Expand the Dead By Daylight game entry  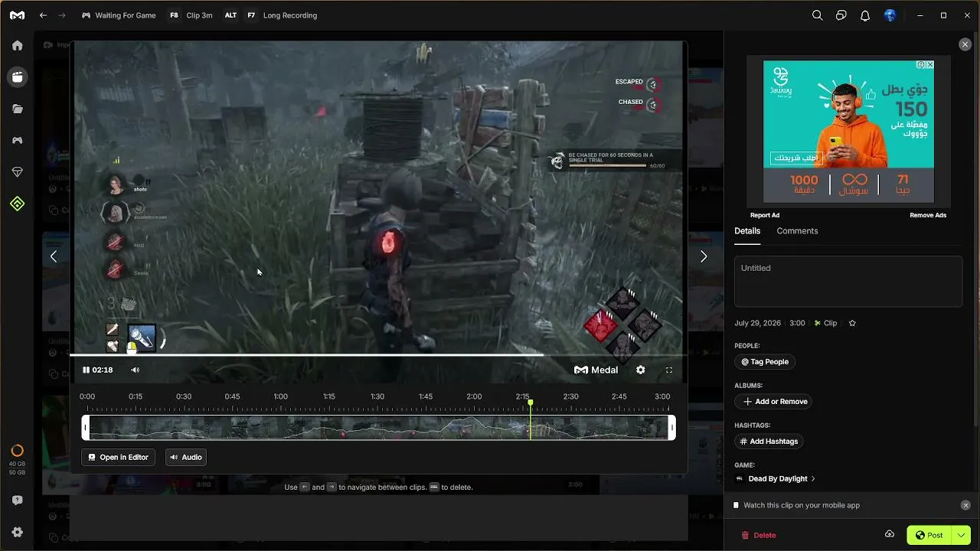(774, 478)
